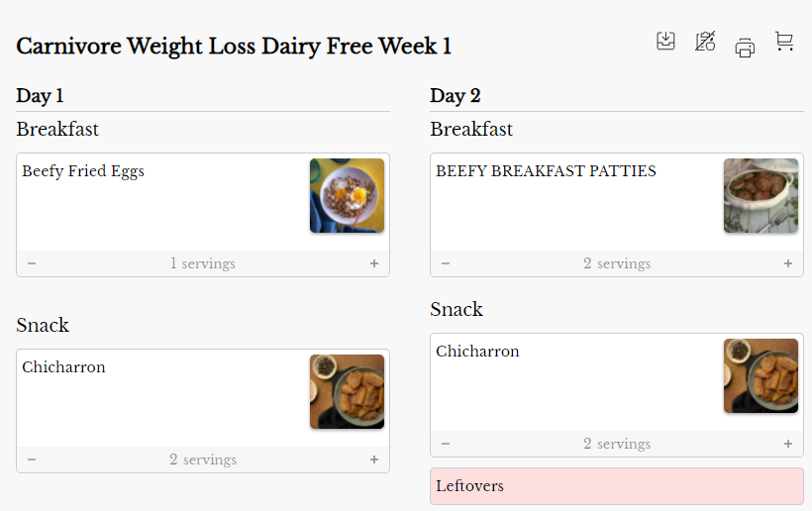The height and width of the screenshot is (511, 812).
Task: Decrease servings for Day 1 Chicharron
Action: (x=32, y=460)
